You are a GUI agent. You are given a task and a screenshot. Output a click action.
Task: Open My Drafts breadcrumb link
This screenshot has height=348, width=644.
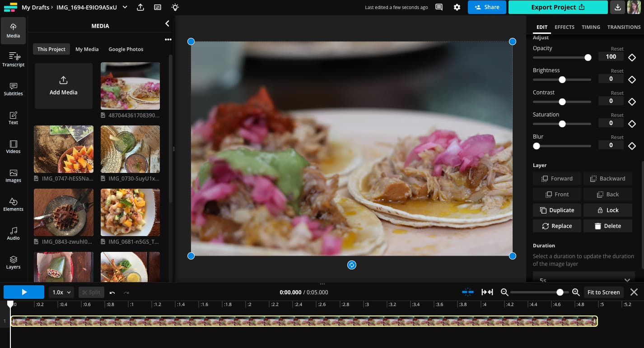35,7
